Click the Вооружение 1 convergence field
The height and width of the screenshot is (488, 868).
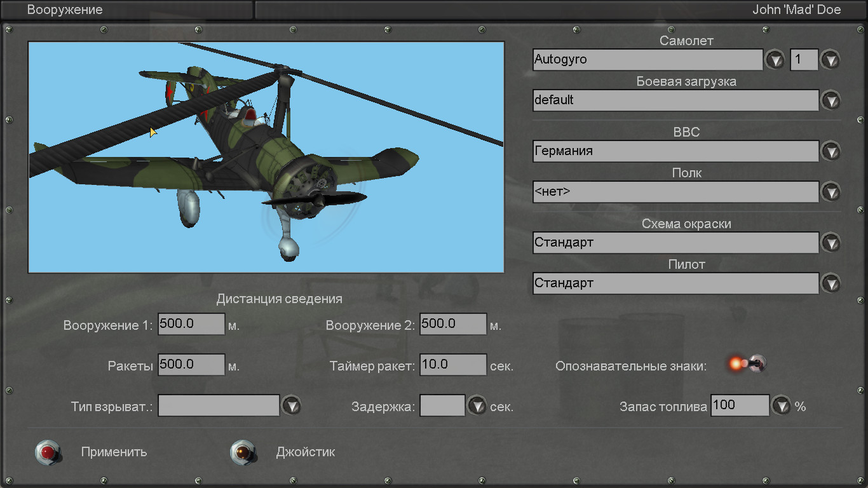click(191, 324)
